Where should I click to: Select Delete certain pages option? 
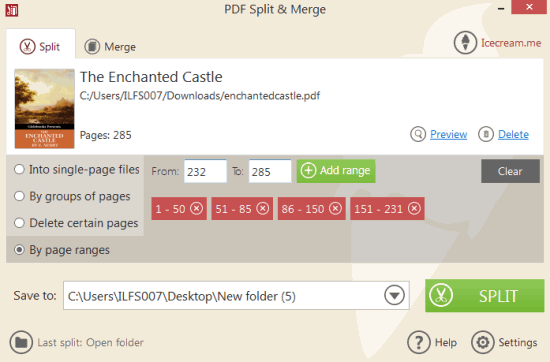click(76, 223)
